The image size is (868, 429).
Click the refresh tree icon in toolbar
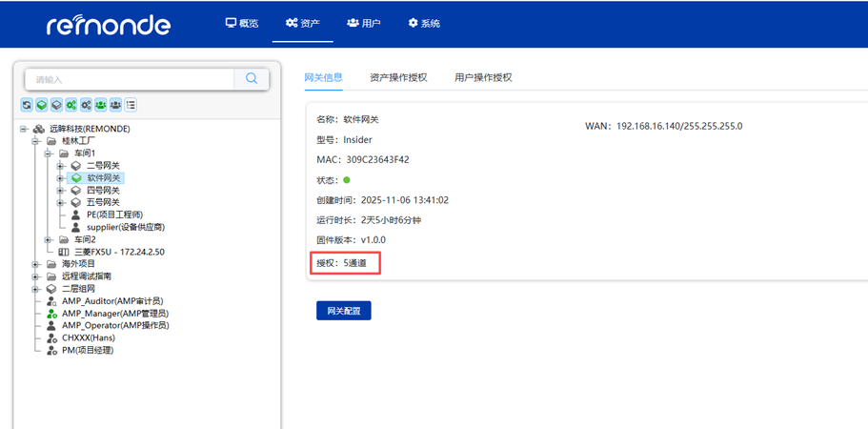27,104
